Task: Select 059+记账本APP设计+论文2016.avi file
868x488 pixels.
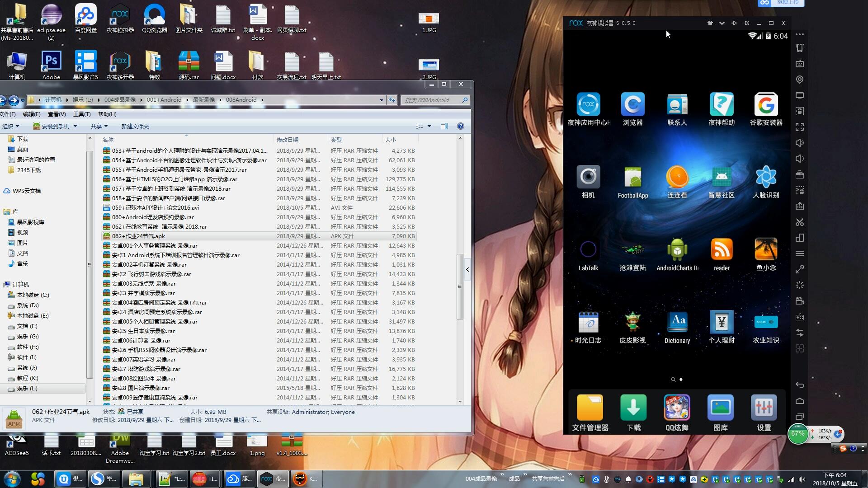Action: 259,207
